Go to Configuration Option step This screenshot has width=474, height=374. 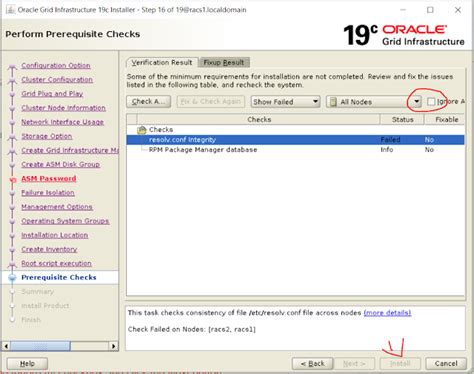[56, 65]
